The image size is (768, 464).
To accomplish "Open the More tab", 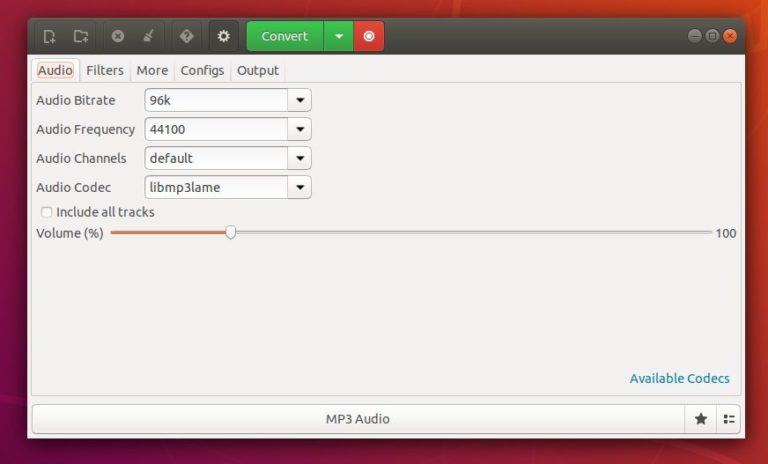I will click(x=152, y=71).
